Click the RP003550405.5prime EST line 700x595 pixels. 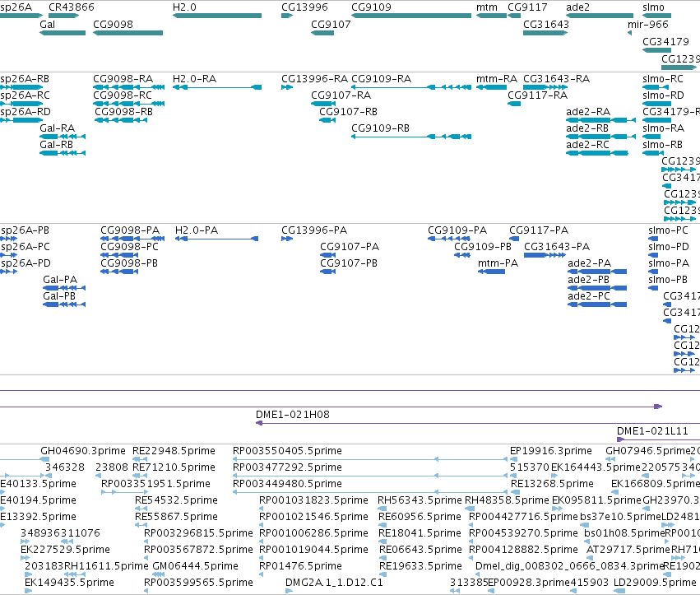tap(370, 459)
